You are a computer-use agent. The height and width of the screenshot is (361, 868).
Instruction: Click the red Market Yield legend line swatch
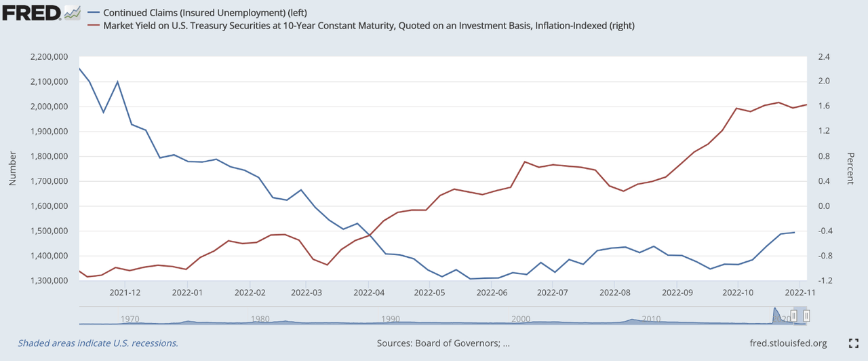(x=92, y=26)
